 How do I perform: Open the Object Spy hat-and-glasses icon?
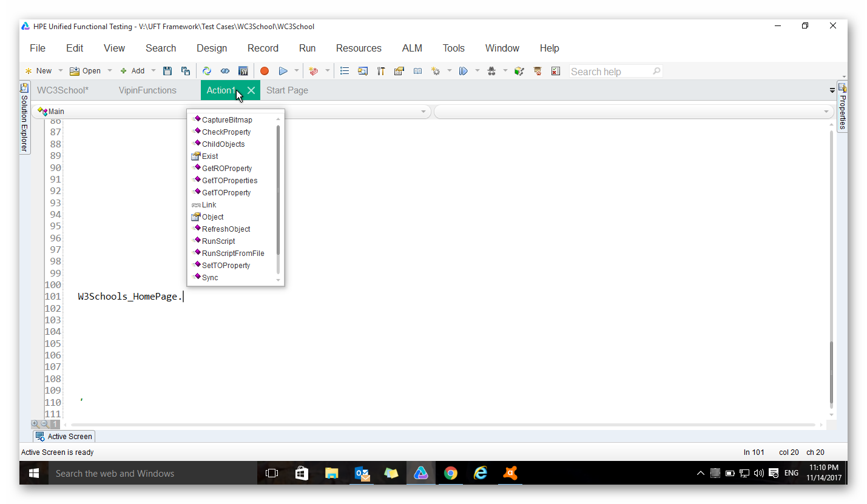coord(491,71)
